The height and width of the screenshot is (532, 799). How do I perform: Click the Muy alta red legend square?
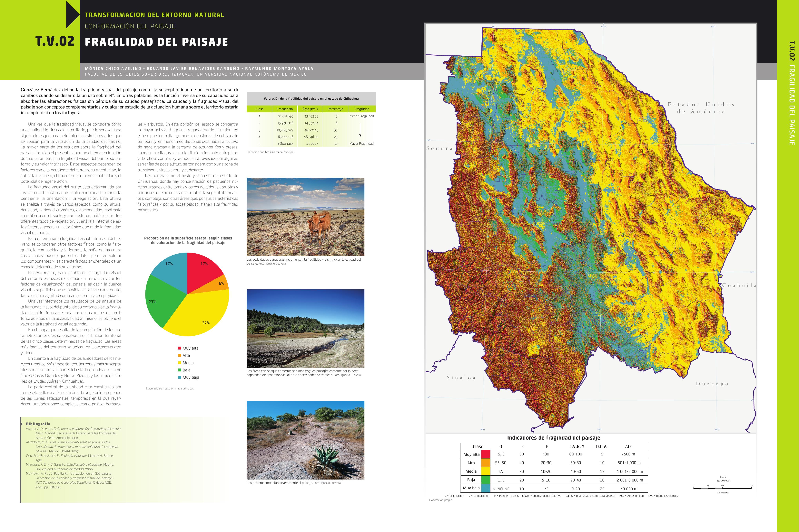pos(180,348)
